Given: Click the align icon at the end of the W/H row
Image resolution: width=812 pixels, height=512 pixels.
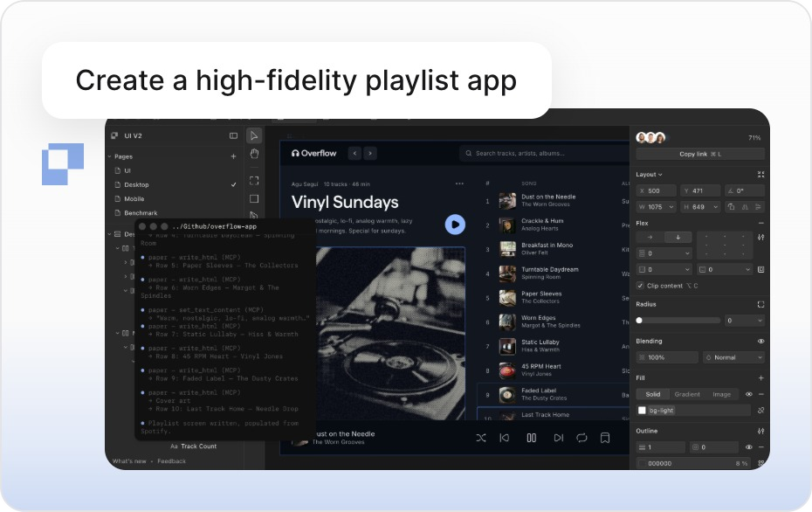Looking at the screenshot, I should 758,207.
